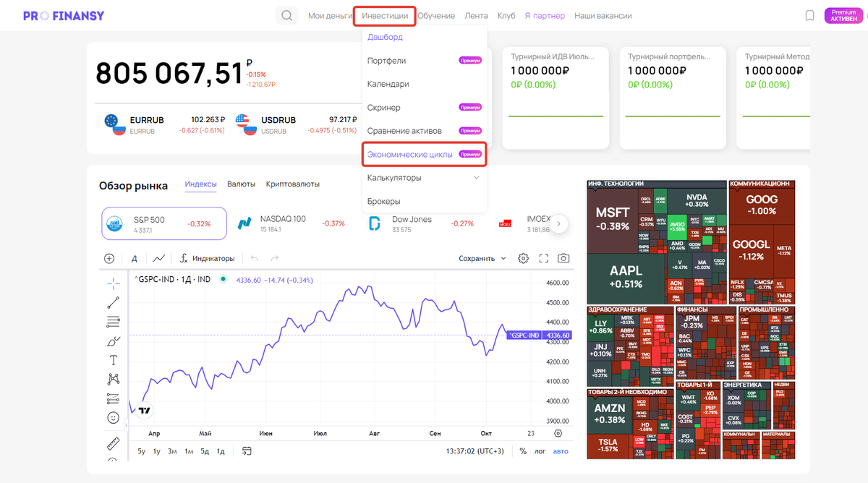The image size is (868, 483).
Task: Open the emoji icons tool
Action: pos(113,418)
